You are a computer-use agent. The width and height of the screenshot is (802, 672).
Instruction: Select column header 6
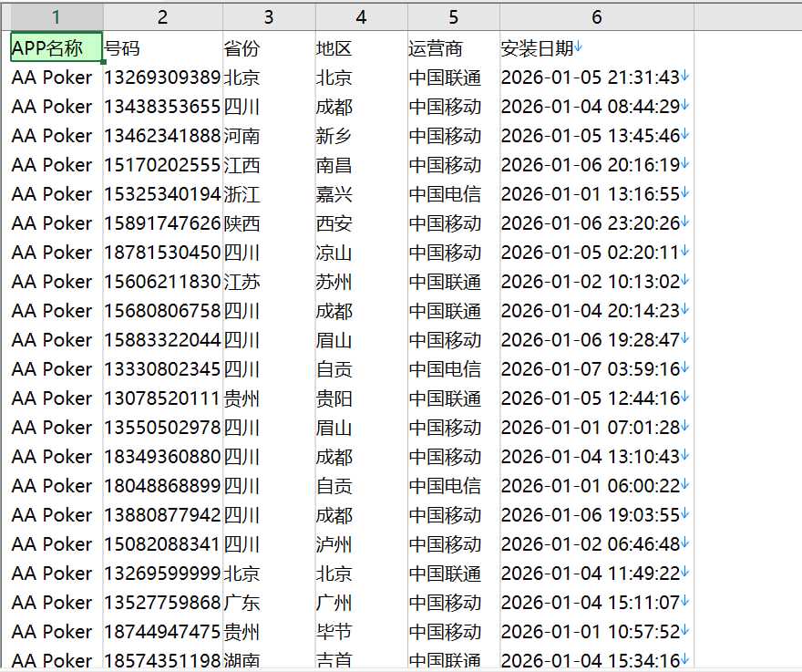(597, 17)
